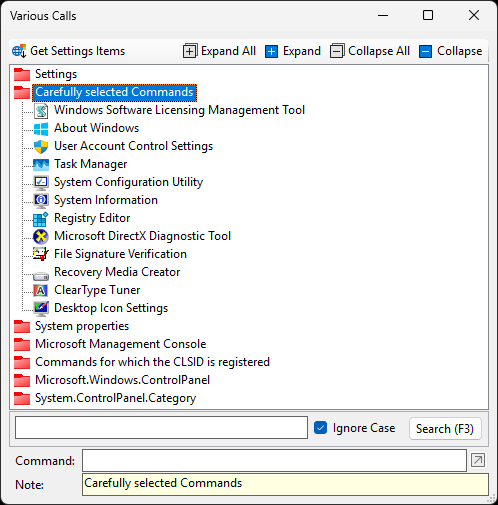
Task: Click the search text input field
Action: [161, 427]
